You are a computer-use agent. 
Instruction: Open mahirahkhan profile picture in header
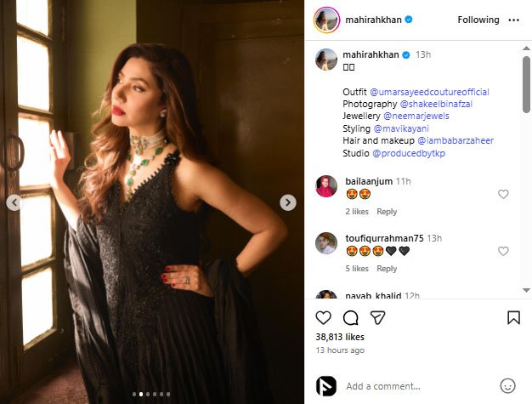pos(327,20)
